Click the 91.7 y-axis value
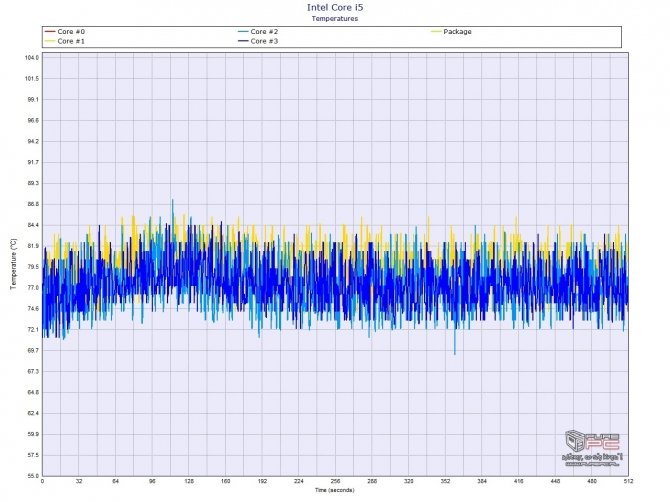Screen dimensions: 670x502 [32, 162]
